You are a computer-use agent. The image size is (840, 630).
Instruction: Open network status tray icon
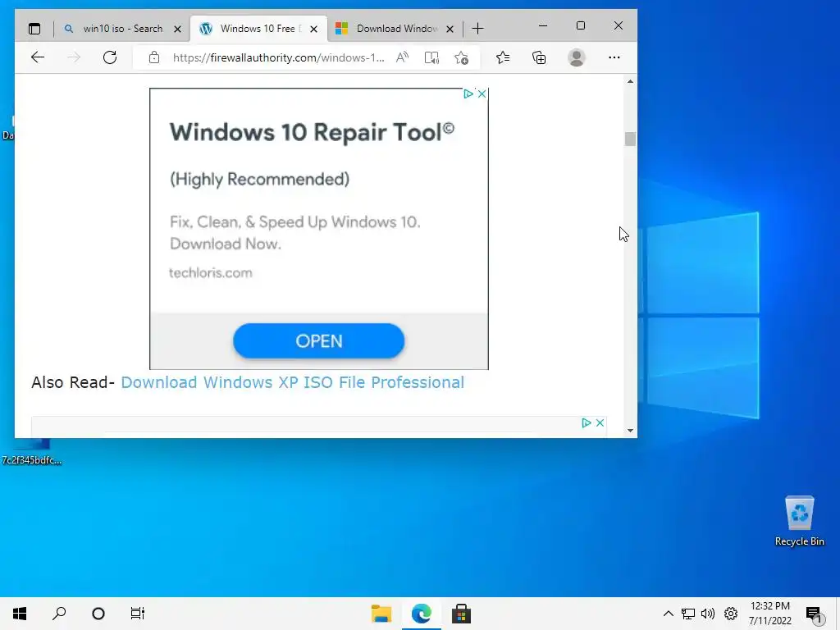tap(688, 614)
